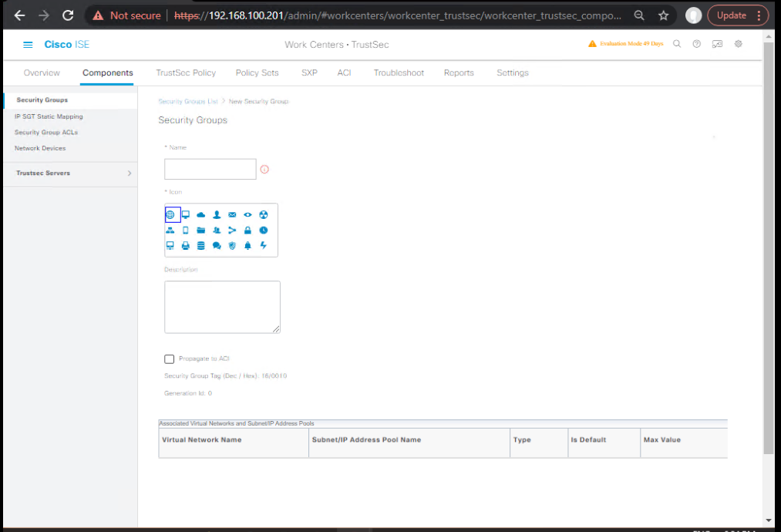781x532 pixels.
Task: Select the lightning bolt icon
Action: 264,246
